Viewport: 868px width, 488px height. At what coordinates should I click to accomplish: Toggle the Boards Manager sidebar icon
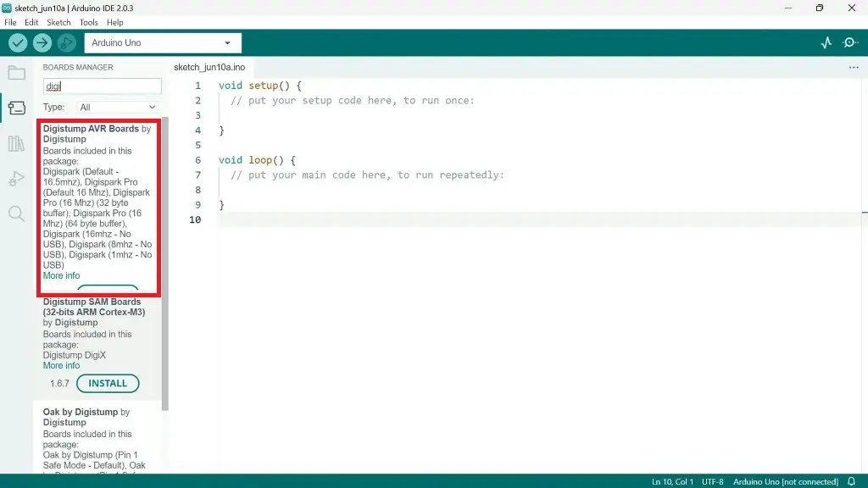[17, 108]
